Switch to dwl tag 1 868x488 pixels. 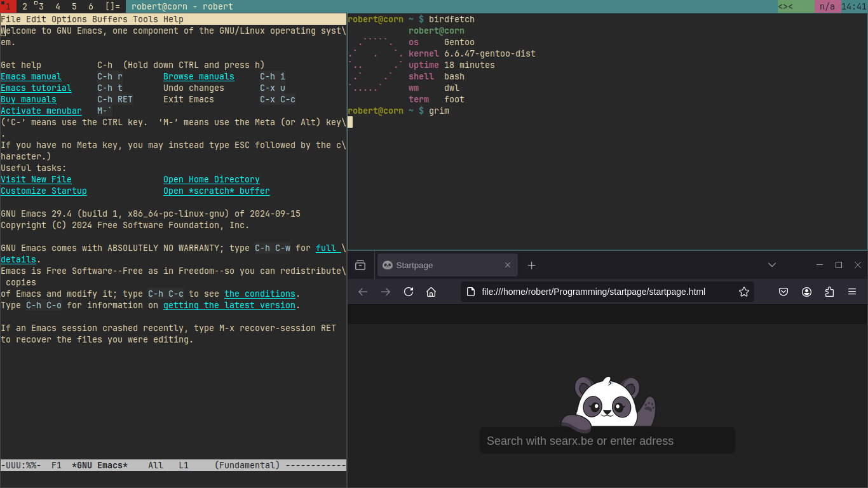[x=8, y=6]
